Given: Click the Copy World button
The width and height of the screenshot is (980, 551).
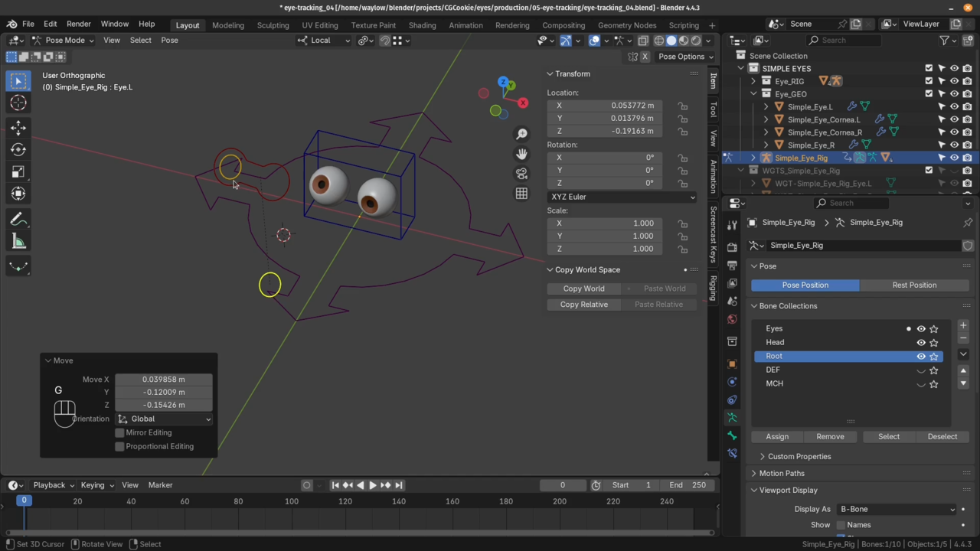Looking at the screenshot, I should 583,289.
